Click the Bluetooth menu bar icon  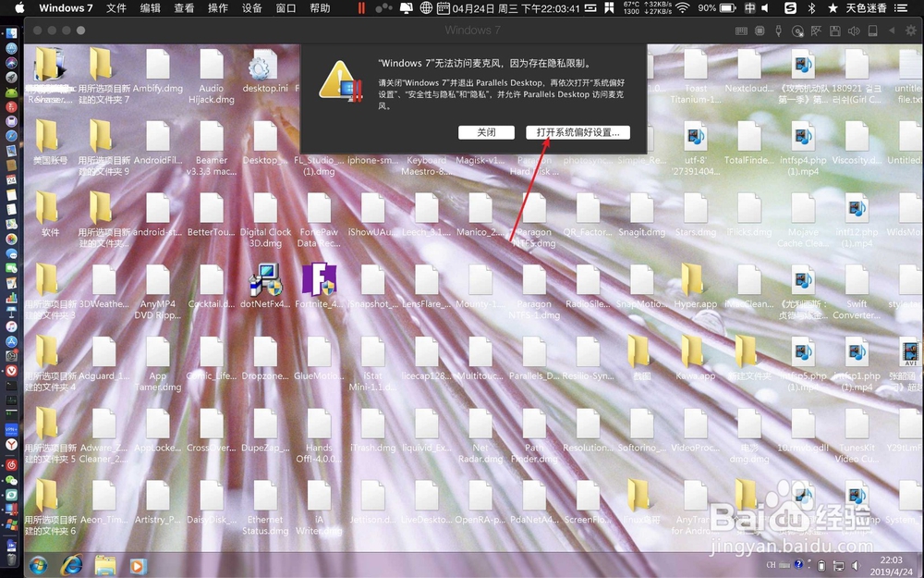click(811, 8)
